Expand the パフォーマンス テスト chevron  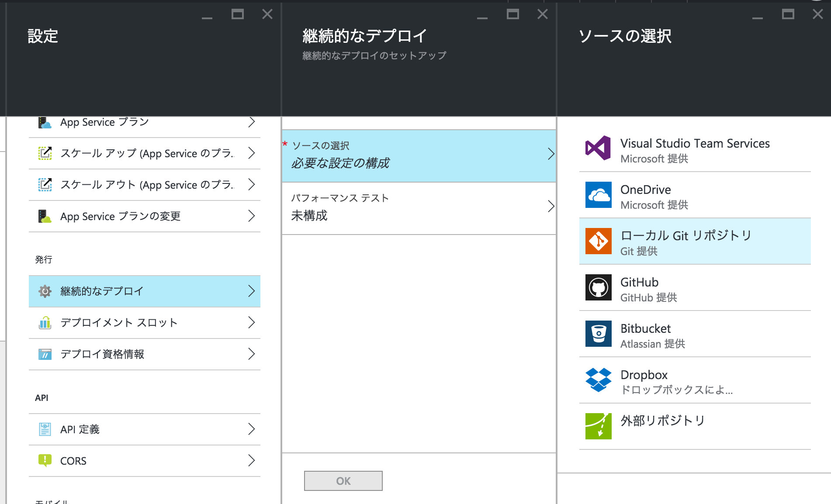[551, 206]
